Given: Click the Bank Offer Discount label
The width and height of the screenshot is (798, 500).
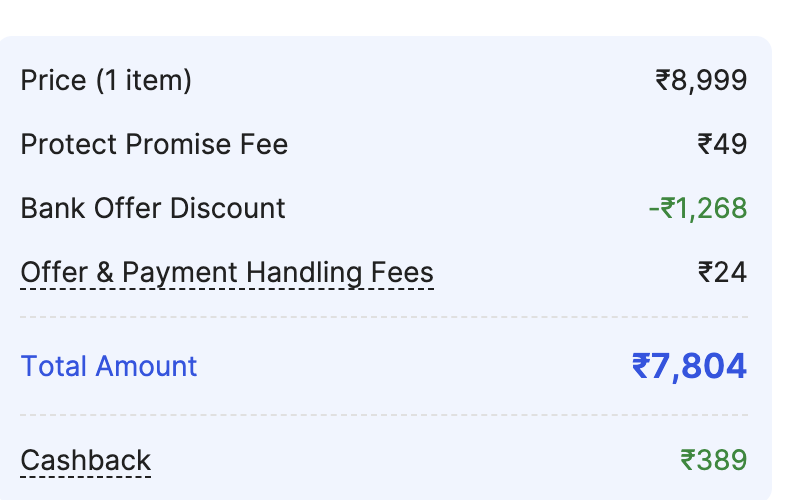Looking at the screenshot, I should (153, 208).
